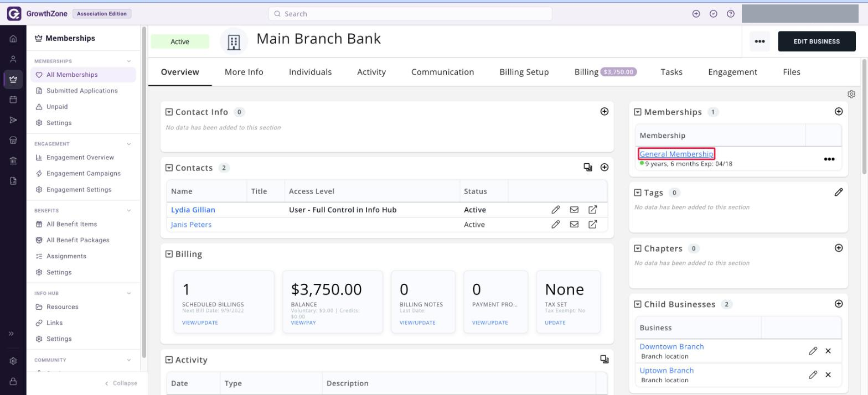
Task: Open the help question mark icon
Action: point(731,14)
